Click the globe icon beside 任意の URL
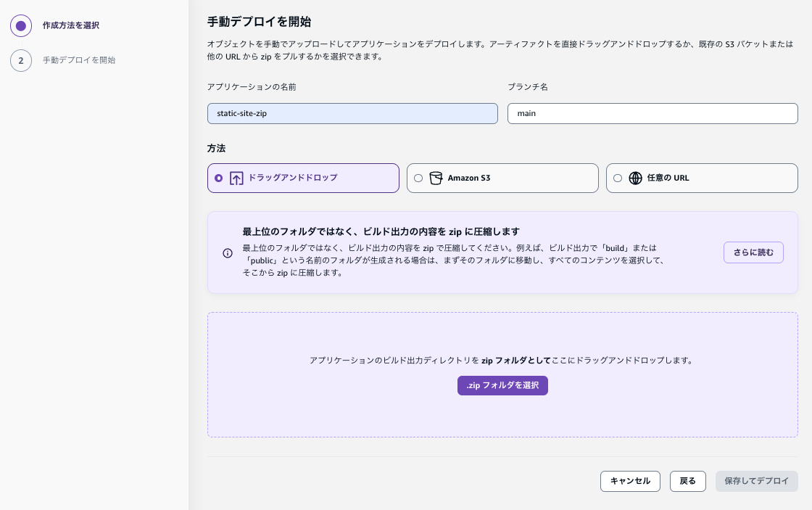 (636, 178)
